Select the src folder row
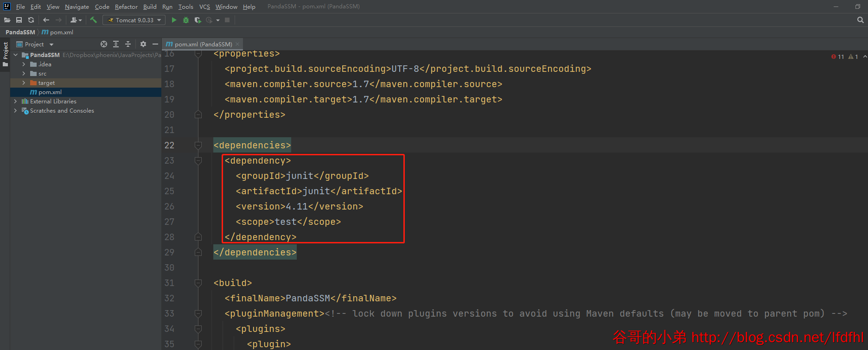This screenshot has height=350, width=868. (x=86, y=73)
